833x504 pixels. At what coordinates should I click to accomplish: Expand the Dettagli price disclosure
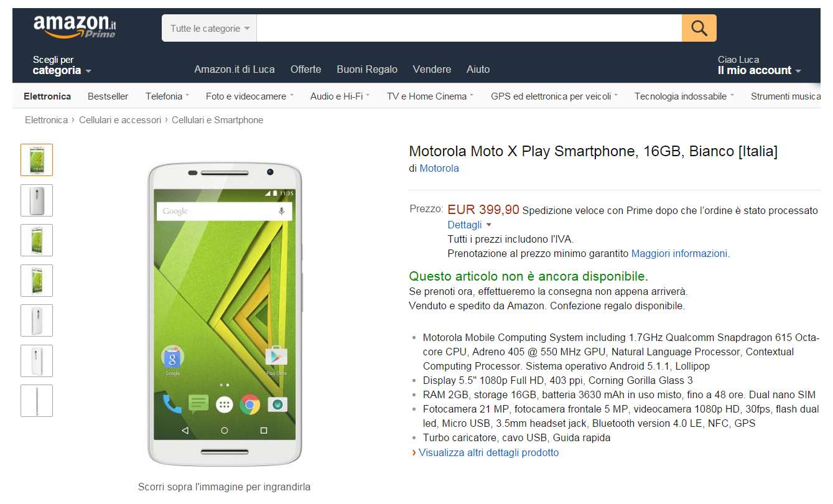pos(470,225)
